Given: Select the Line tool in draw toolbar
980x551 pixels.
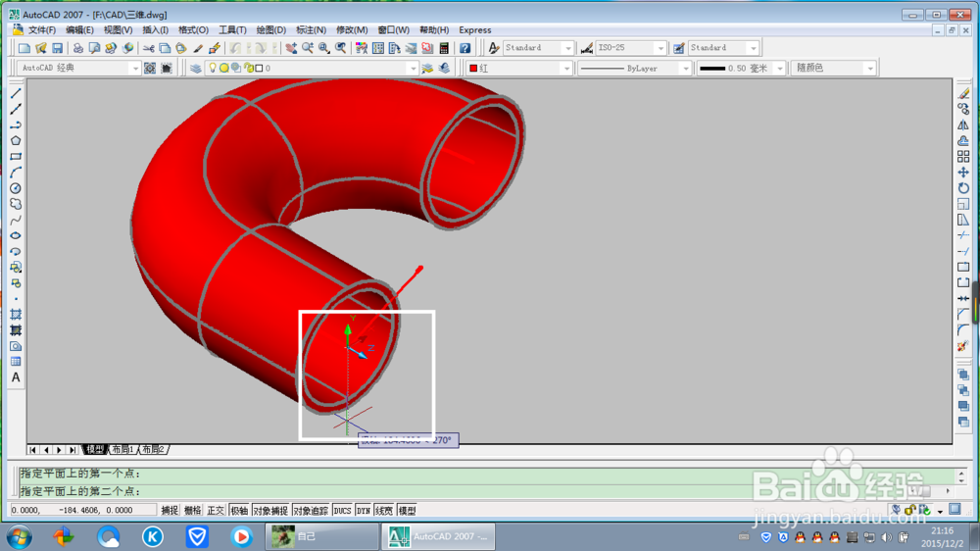Looking at the screenshot, I should [x=16, y=93].
